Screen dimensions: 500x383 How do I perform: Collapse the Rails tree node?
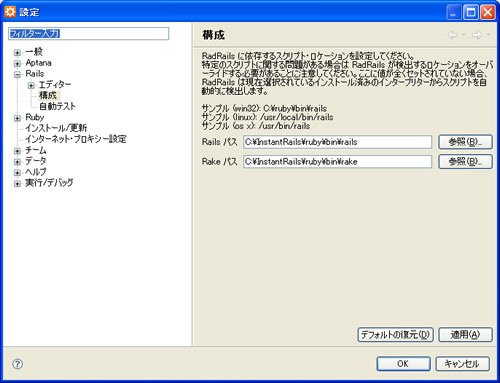17,74
